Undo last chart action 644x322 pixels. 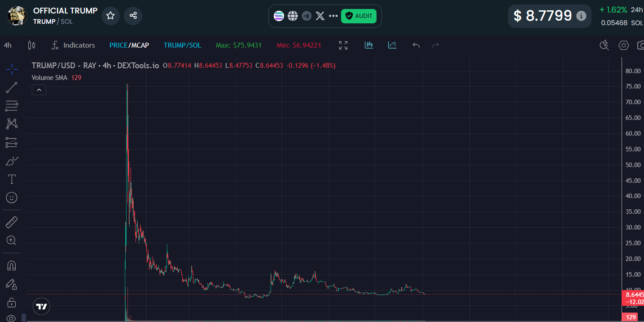coord(416,45)
